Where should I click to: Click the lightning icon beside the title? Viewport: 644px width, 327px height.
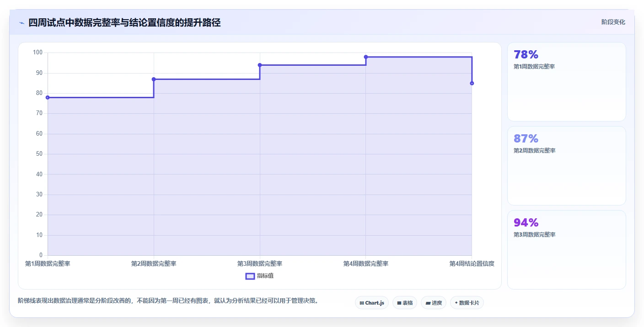21,23
